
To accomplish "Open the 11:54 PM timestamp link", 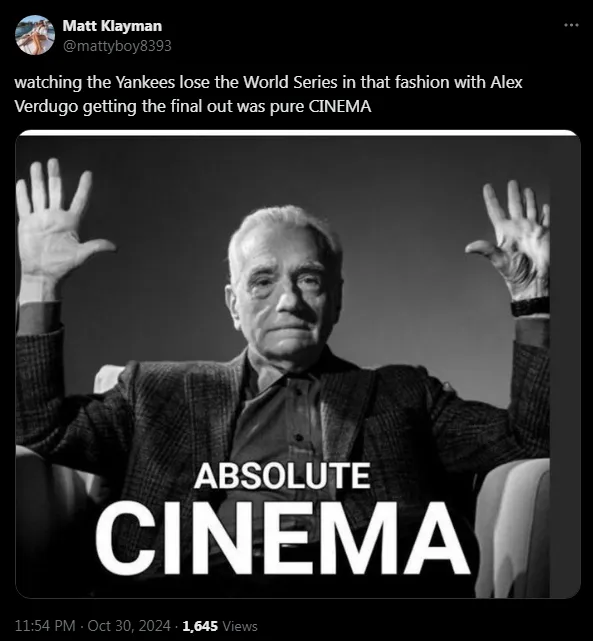I will click(x=45, y=625).
